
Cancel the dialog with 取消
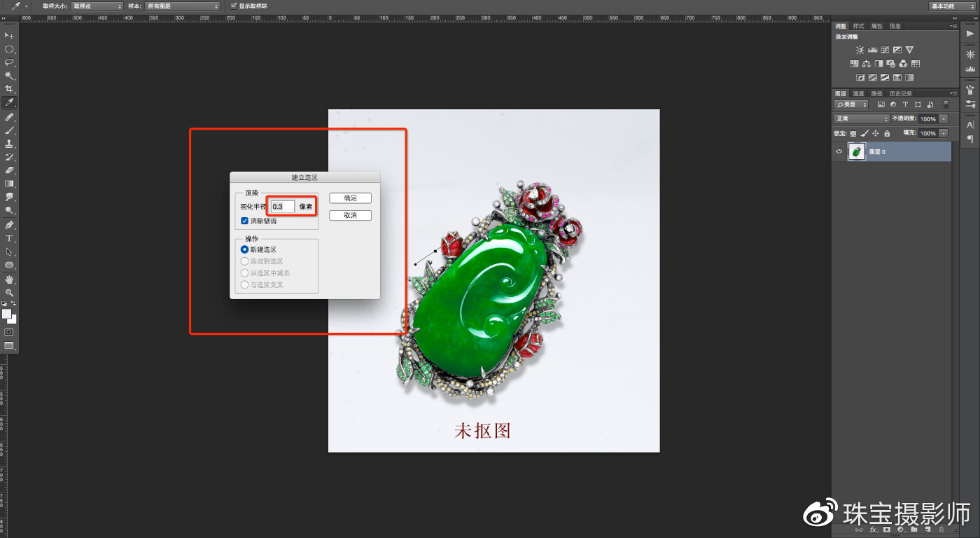(x=350, y=215)
